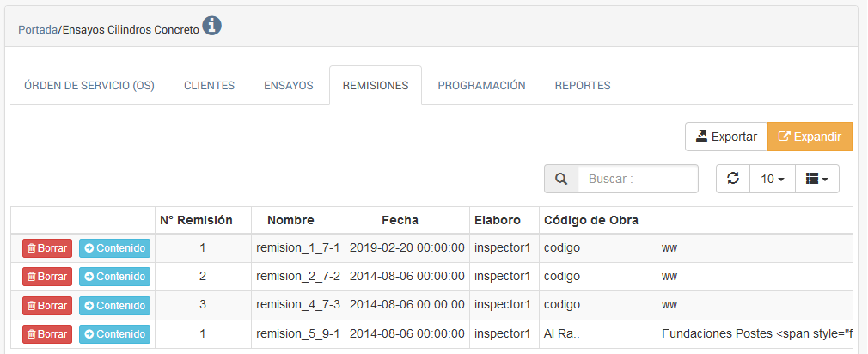The image size is (868, 354).
Task: Select the Orden de Servicio (OS) tab
Action: coord(89,86)
